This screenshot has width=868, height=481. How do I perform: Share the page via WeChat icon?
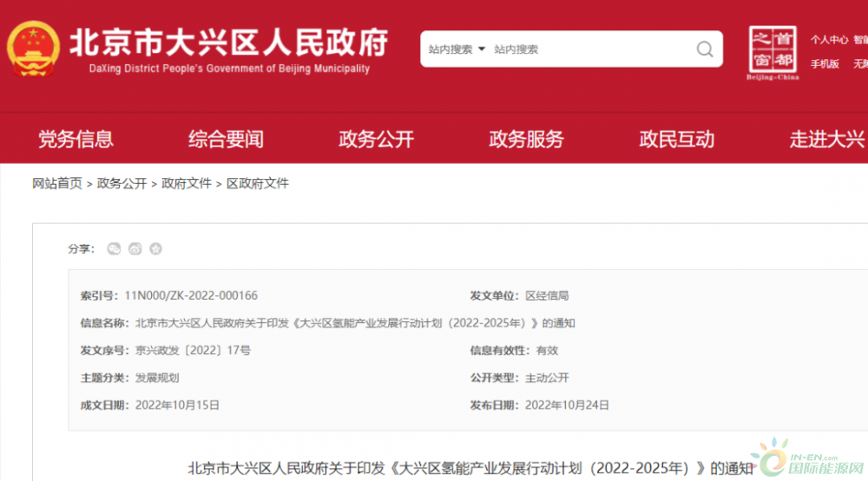[x=114, y=249]
